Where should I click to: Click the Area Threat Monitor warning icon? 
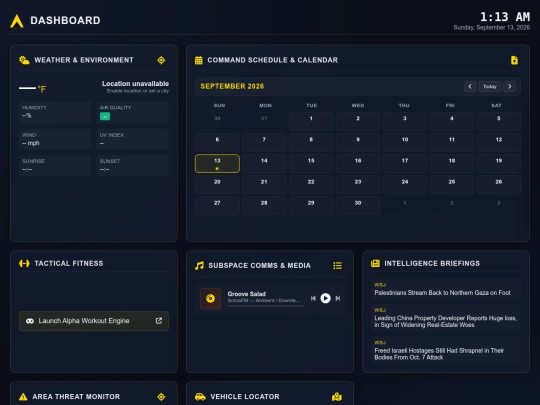point(23,397)
